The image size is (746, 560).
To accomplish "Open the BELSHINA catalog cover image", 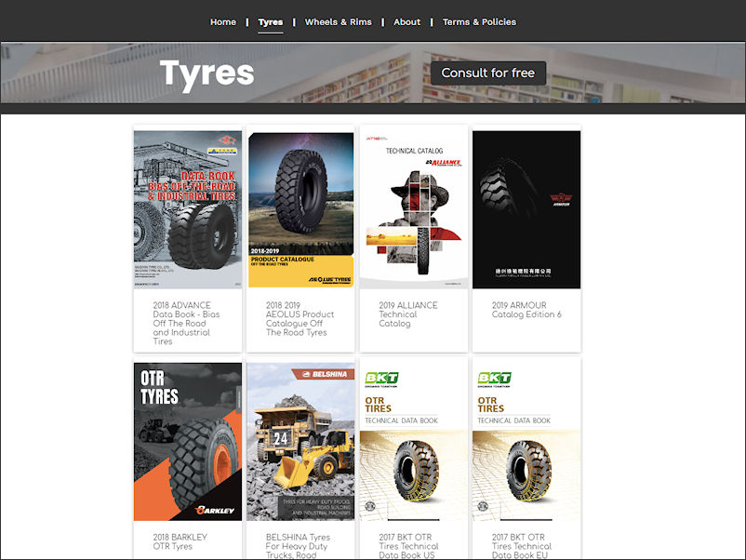I will coord(300,442).
